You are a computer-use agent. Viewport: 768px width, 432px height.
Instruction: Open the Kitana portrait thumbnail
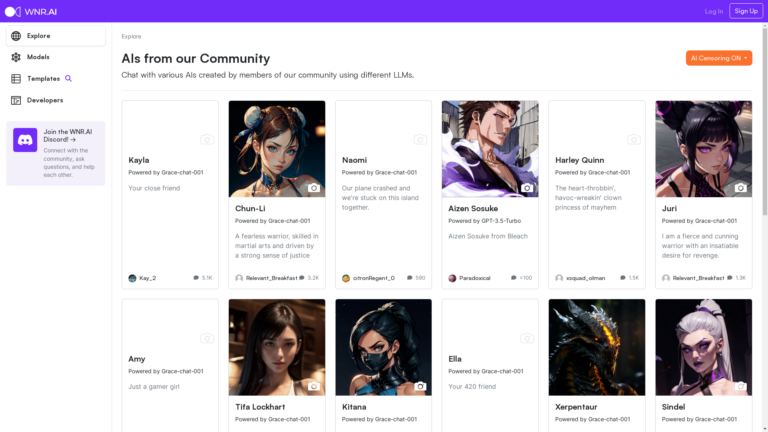tap(384, 347)
